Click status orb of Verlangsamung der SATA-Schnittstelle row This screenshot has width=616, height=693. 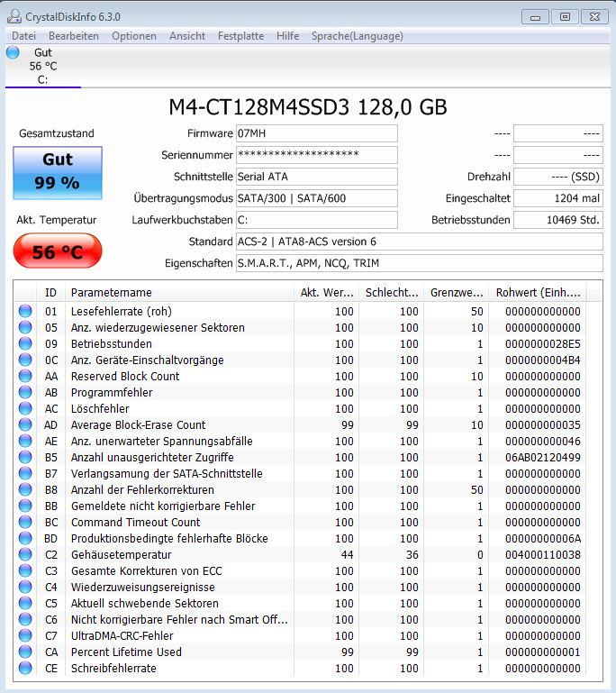(x=25, y=473)
